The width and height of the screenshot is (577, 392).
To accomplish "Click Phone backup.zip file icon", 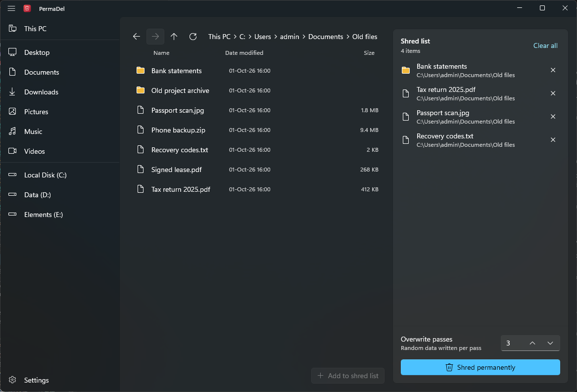I will [140, 130].
